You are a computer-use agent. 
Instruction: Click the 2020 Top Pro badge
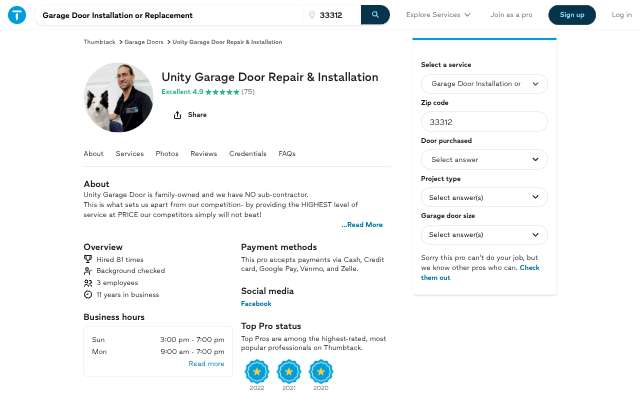321,371
